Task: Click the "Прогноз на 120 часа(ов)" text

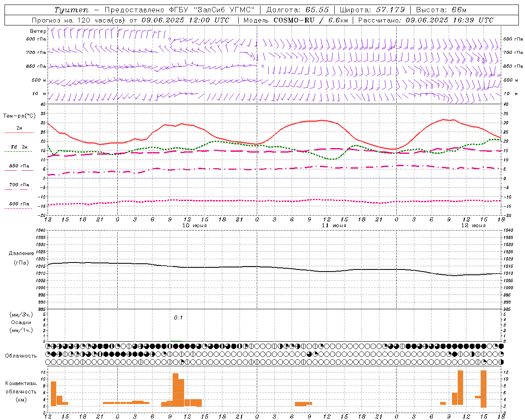Action: (79, 20)
